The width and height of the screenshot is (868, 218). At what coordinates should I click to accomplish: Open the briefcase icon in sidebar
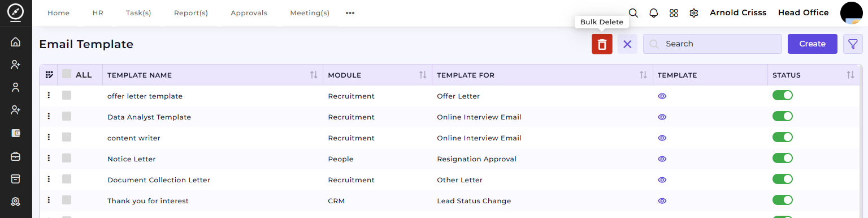16,156
